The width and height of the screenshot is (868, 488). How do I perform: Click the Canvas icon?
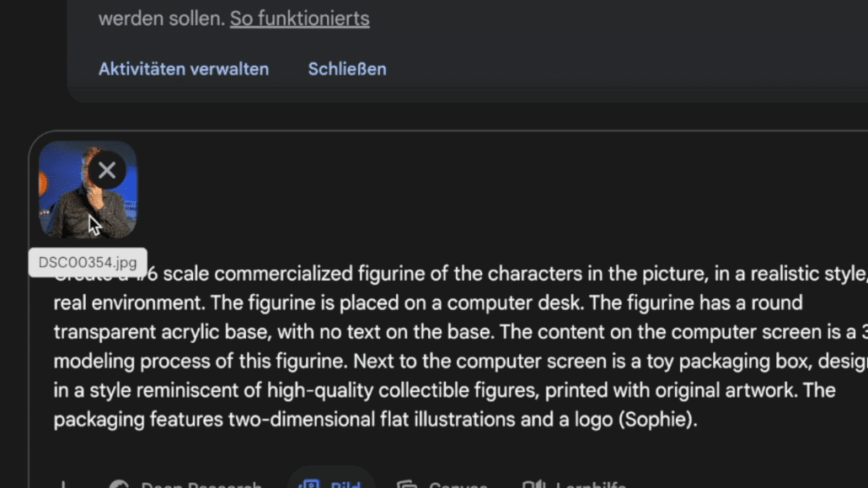(x=407, y=484)
